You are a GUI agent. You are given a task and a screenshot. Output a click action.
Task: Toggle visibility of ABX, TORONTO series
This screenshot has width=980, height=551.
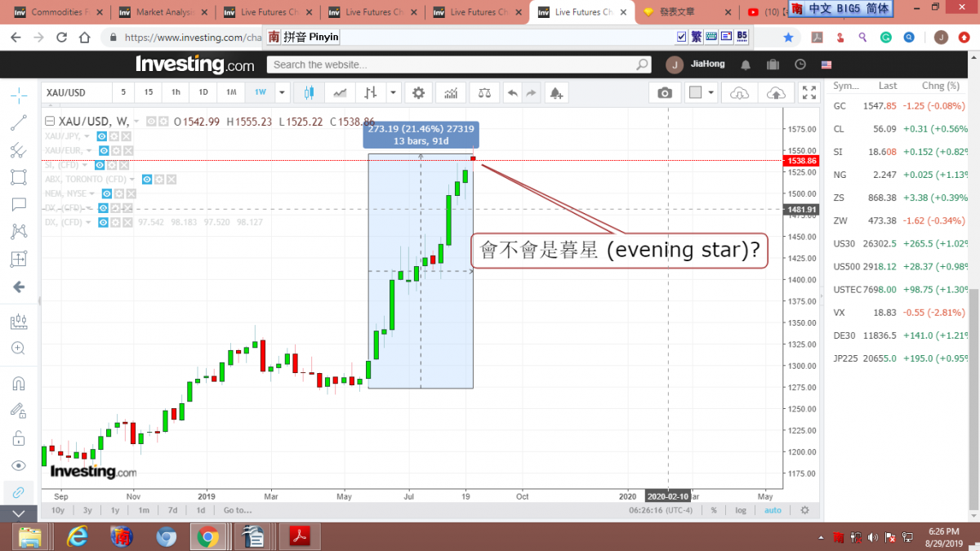point(147,179)
